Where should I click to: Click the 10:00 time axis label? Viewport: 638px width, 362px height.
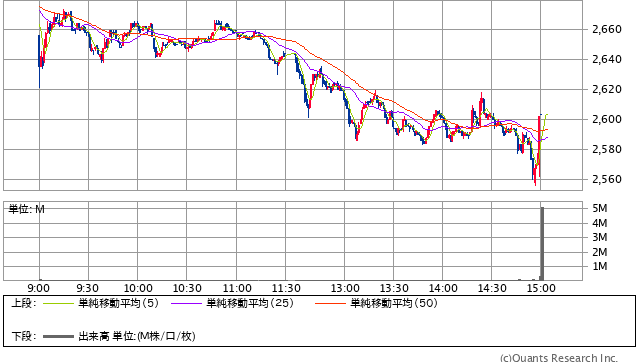click(x=138, y=288)
